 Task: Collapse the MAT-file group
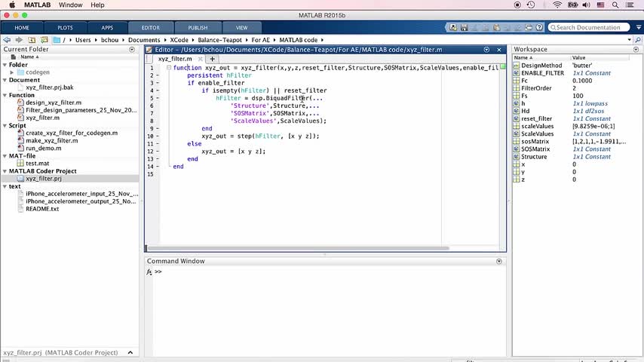pyautogui.click(x=5, y=155)
